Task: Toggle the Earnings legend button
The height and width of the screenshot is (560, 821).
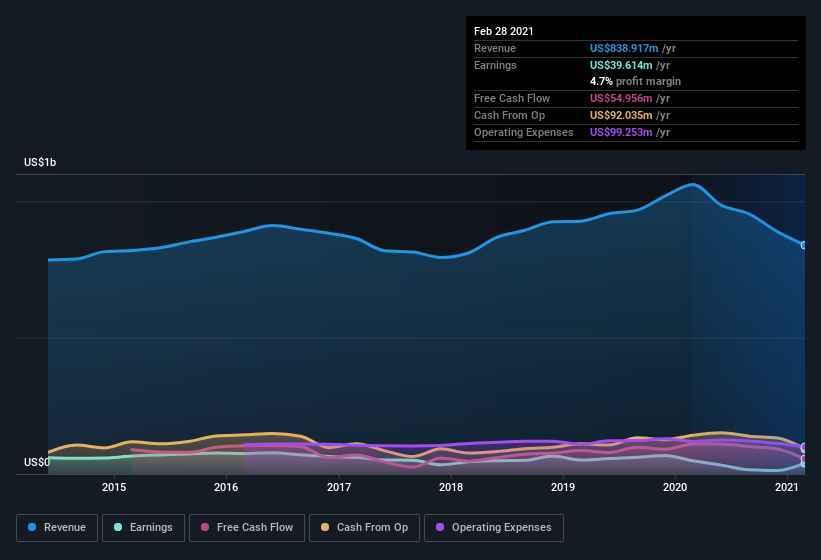Action: click(143, 528)
